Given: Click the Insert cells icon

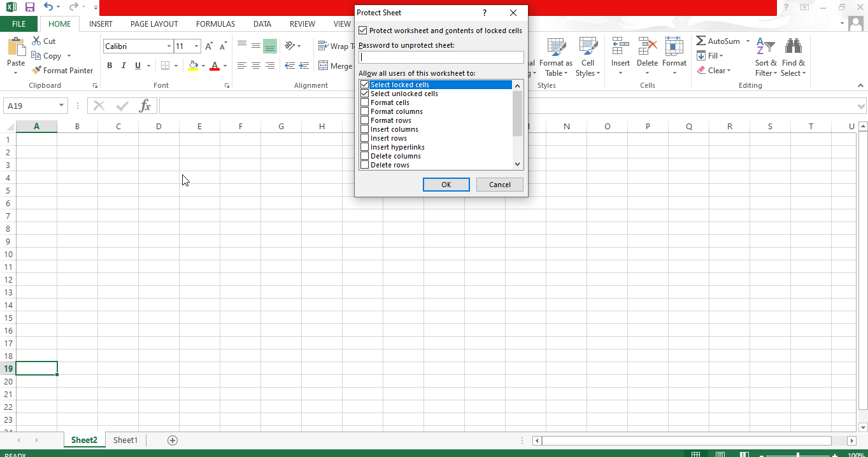Looking at the screenshot, I should (620, 46).
